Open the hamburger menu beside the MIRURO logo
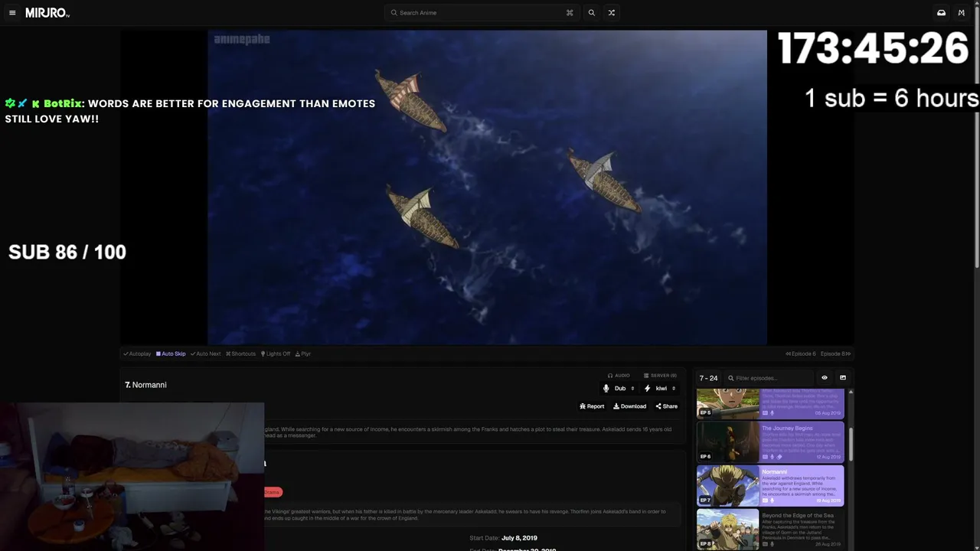 click(12, 13)
